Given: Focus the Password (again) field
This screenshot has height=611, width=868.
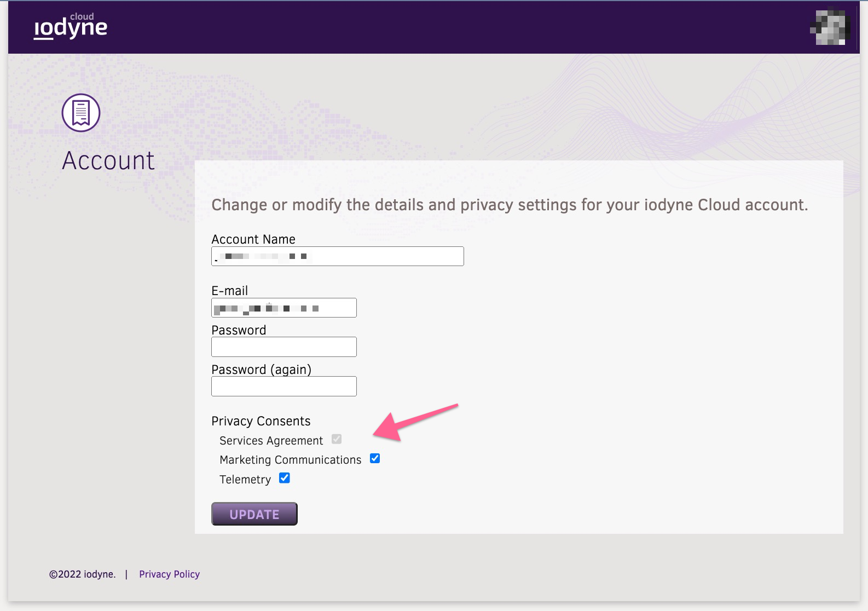Looking at the screenshot, I should [x=284, y=386].
